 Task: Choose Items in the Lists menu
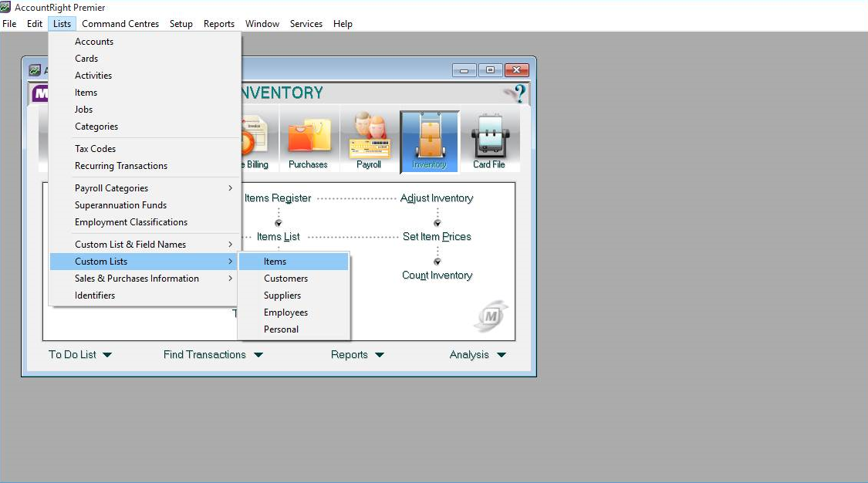145,93
